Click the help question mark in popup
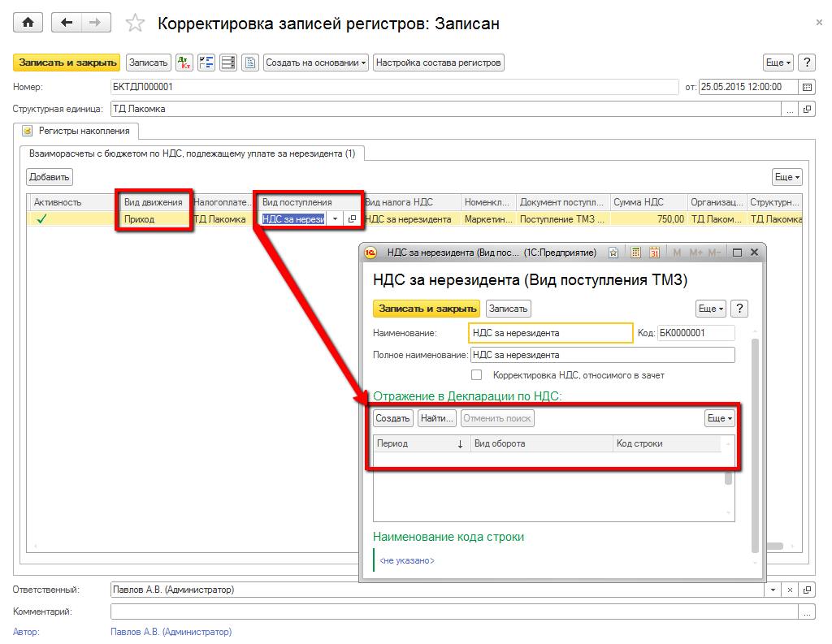 [739, 309]
